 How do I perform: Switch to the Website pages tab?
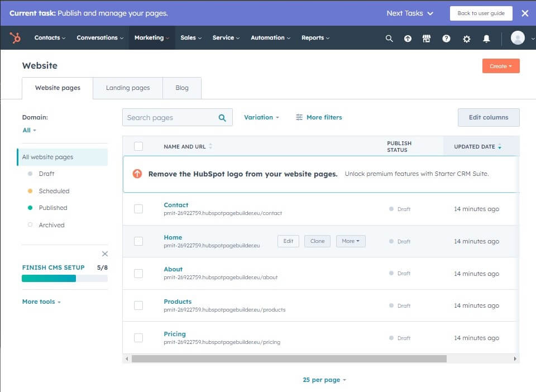[x=58, y=88]
